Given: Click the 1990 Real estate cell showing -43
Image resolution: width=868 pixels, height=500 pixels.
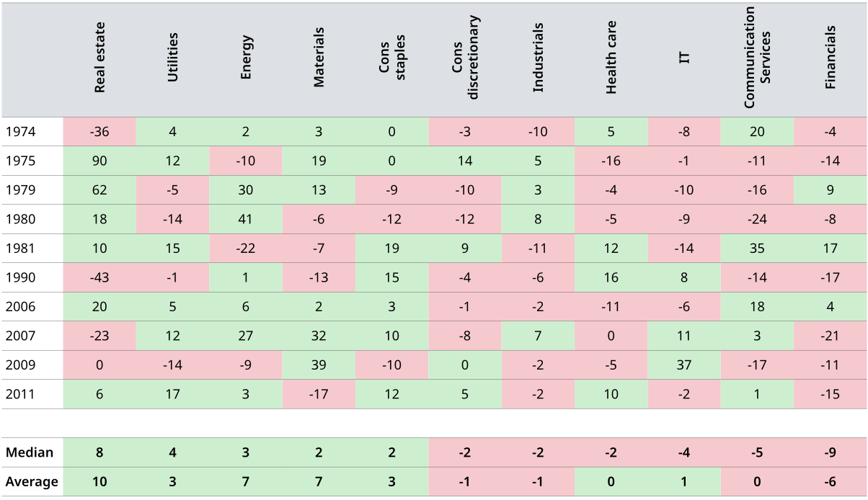Looking at the screenshot, I should (x=99, y=277).
